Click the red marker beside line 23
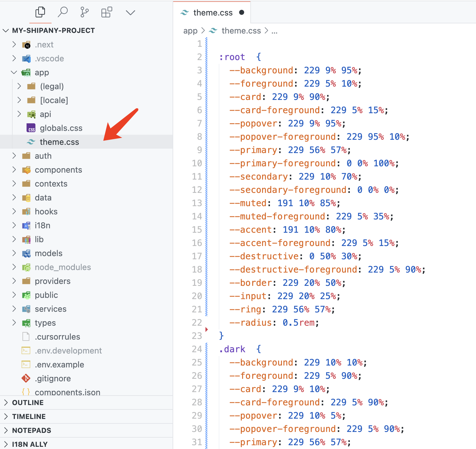This screenshot has height=449, width=476. tap(206, 329)
